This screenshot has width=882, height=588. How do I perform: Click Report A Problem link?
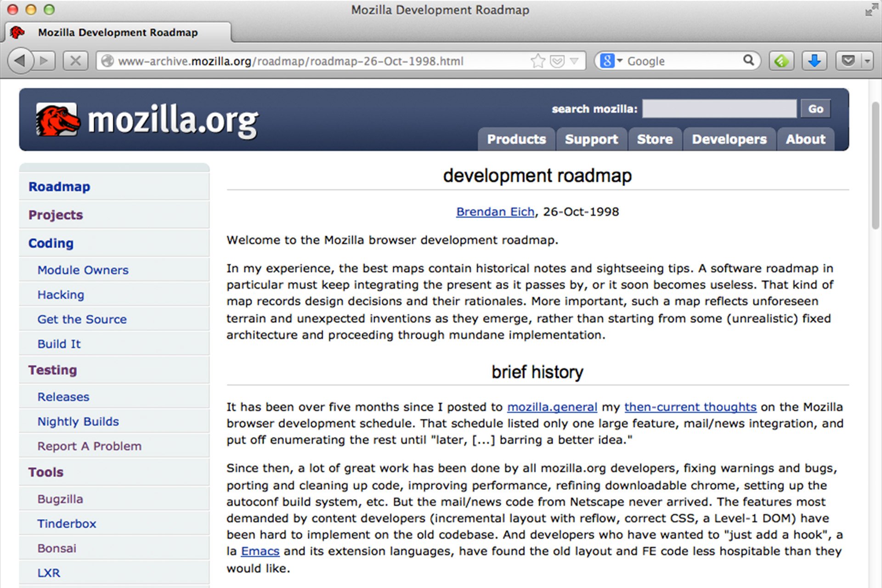pos(89,446)
